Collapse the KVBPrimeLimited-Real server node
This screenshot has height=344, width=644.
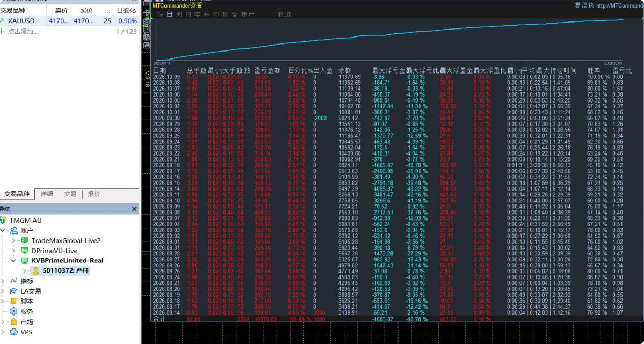(x=13, y=260)
